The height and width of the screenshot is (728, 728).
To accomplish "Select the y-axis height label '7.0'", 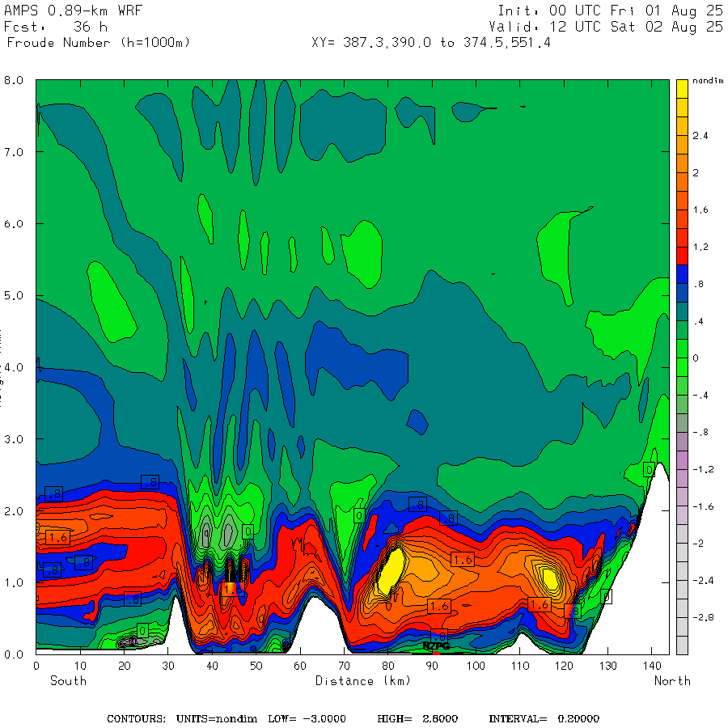I will tap(14, 152).
